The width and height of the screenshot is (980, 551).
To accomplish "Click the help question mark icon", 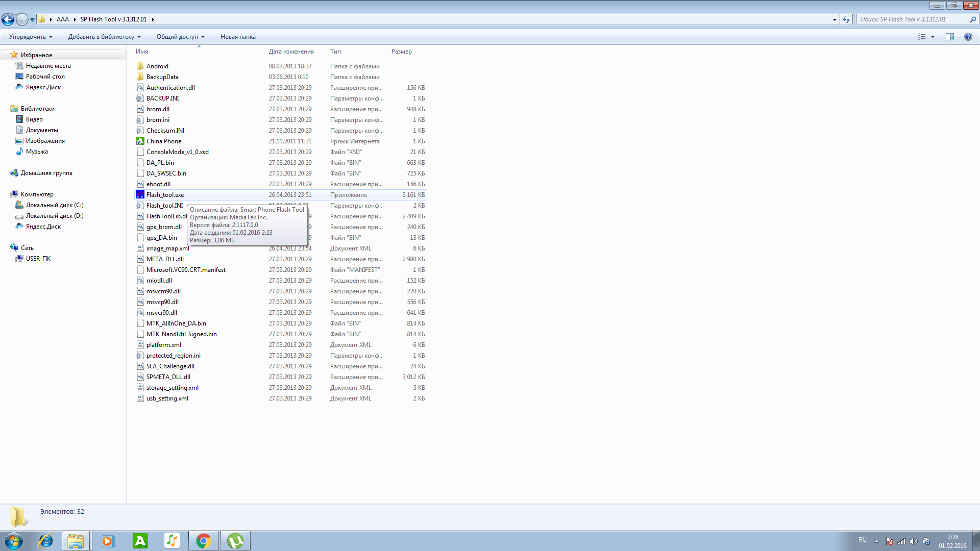I will (x=968, y=37).
